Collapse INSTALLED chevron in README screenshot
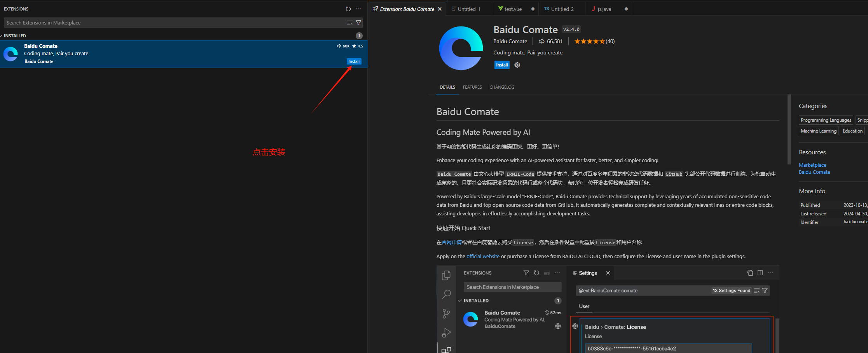 pos(460,301)
